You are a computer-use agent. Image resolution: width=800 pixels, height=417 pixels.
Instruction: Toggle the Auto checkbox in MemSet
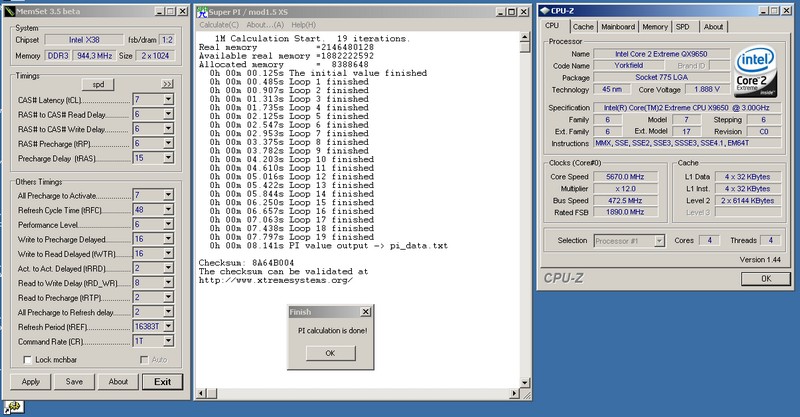pyautogui.click(x=144, y=360)
